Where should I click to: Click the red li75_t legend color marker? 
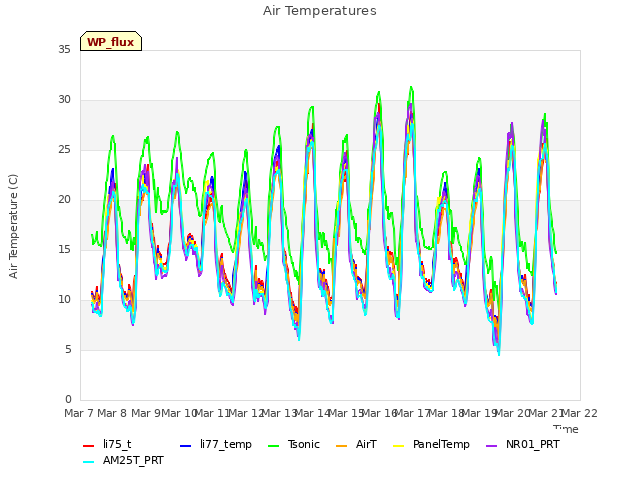click(89, 446)
